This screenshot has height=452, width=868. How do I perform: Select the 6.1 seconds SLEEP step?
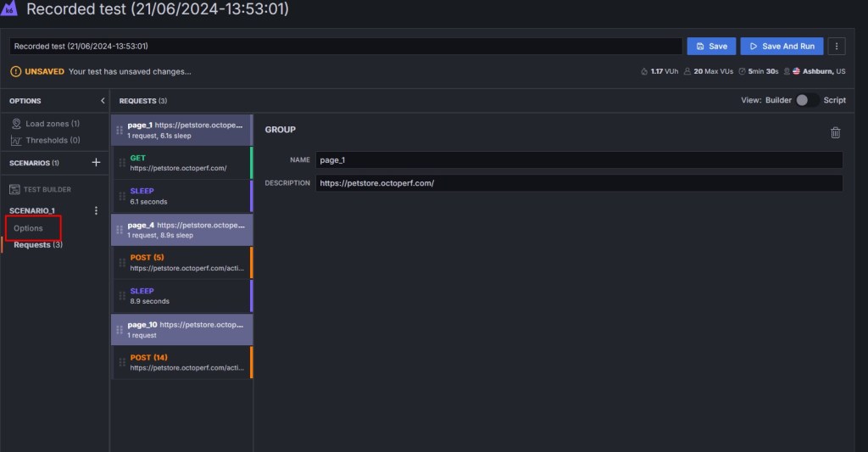click(x=186, y=196)
